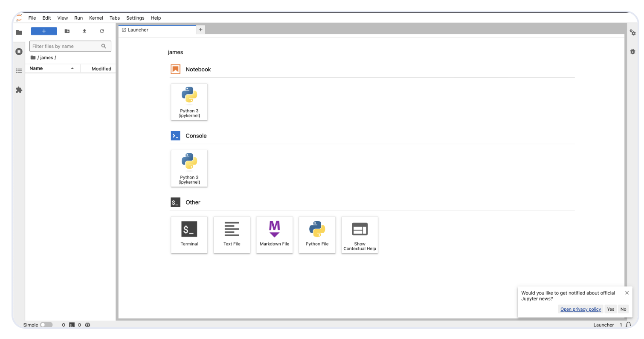Click No on Jupyter news notification
644x339 pixels.
pyautogui.click(x=624, y=309)
